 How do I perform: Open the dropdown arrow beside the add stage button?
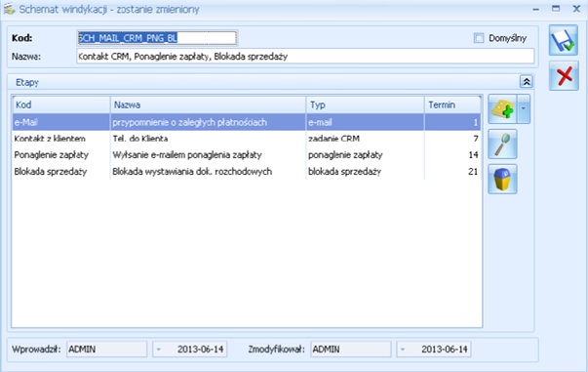coord(524,108)
